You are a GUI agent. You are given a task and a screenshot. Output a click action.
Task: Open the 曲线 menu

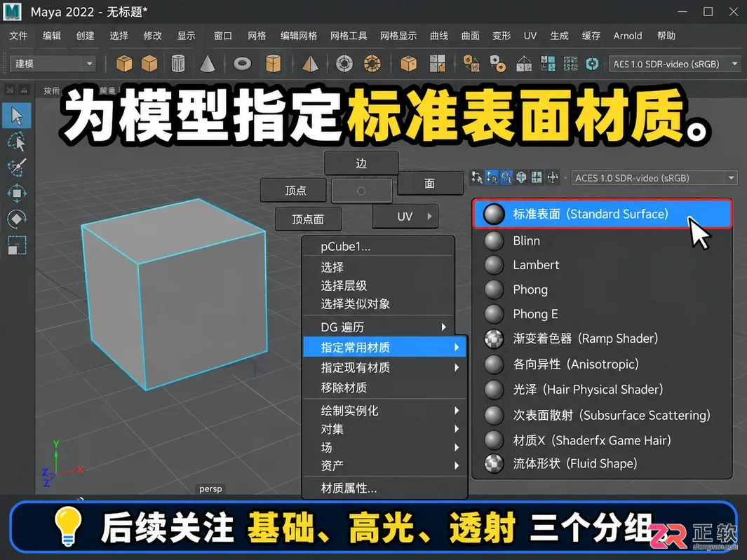[439, 36]
